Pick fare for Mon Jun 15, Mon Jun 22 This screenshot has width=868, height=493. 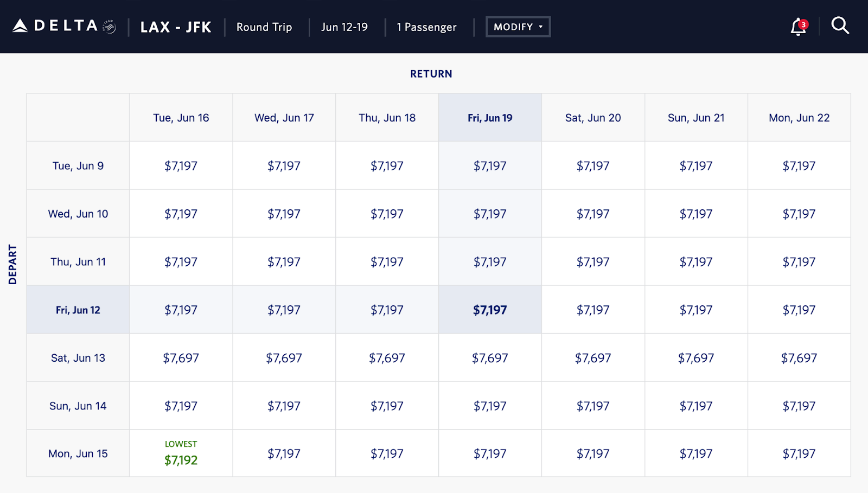[799, 453]
